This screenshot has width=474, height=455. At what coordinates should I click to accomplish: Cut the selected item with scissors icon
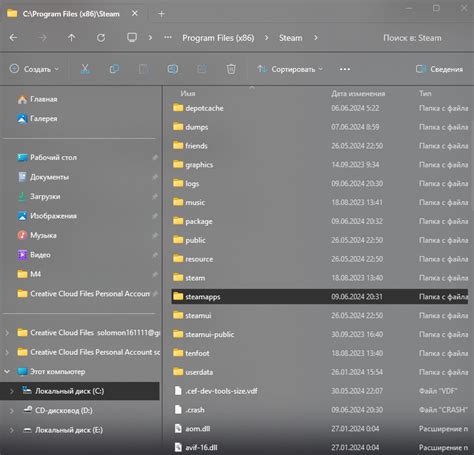click(85, 69)
